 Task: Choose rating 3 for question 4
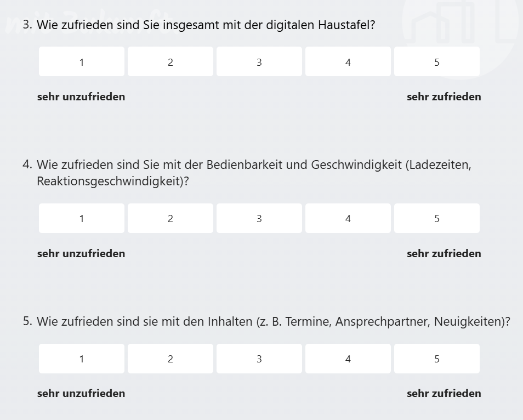259,219
